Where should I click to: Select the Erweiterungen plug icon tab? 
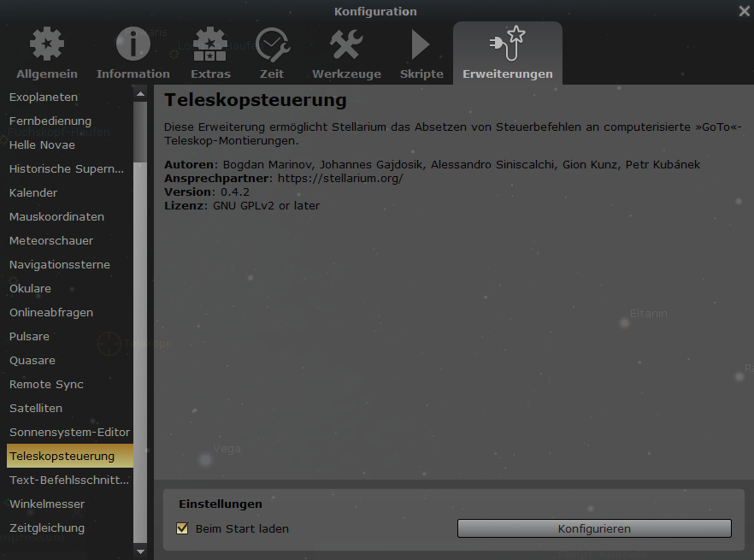pyautogui.click(x=507, y=53)
